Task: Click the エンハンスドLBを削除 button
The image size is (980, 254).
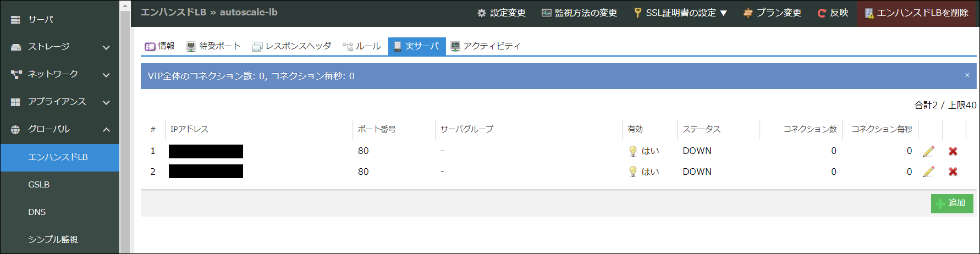Action: 916,13
